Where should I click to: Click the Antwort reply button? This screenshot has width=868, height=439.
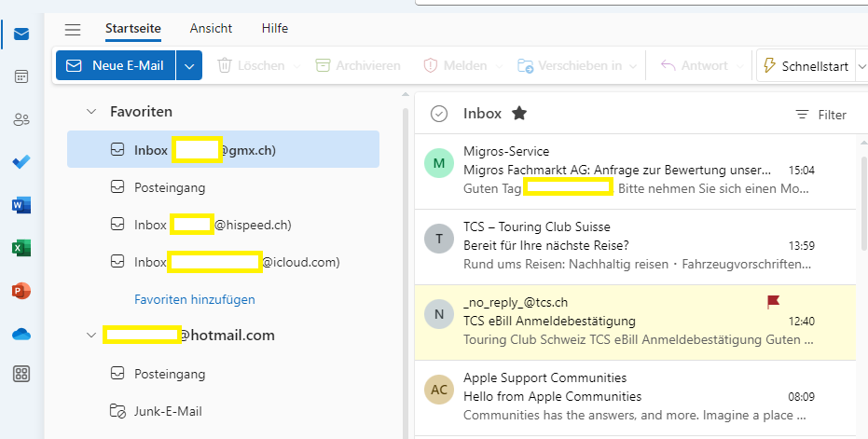(x=695, y=65)
